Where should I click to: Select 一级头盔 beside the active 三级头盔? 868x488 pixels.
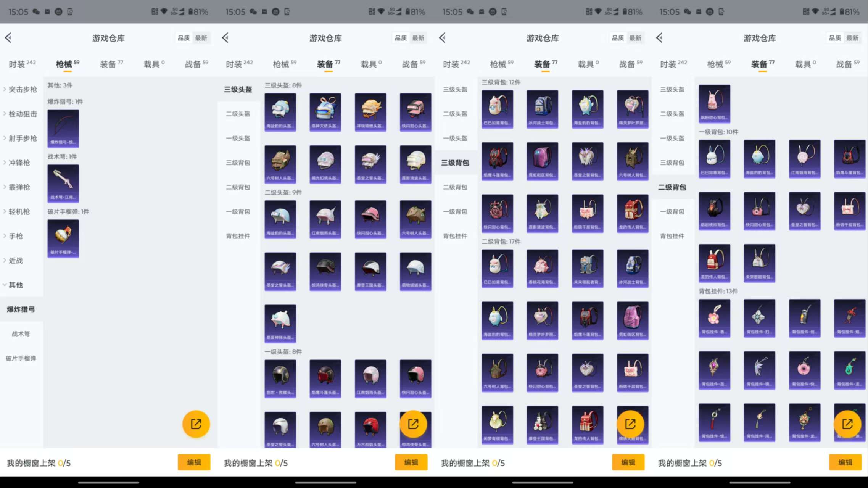pyautogui.click(x=238, y=138)
